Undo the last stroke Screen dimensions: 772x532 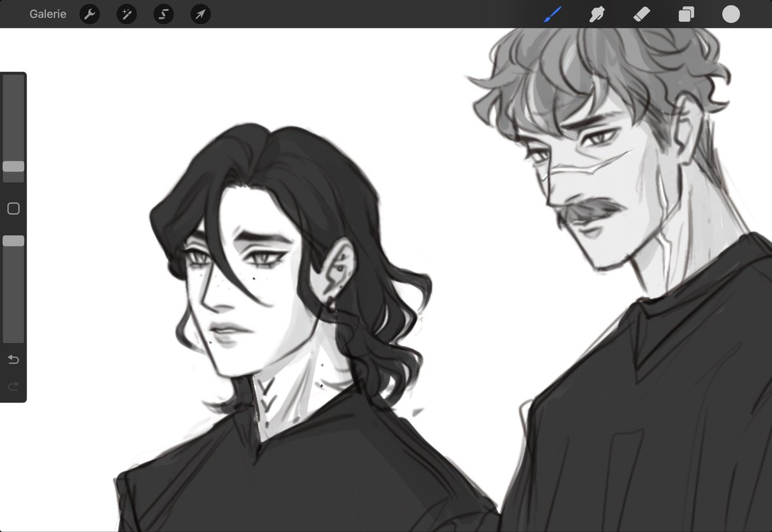click(x=14, y=359)
